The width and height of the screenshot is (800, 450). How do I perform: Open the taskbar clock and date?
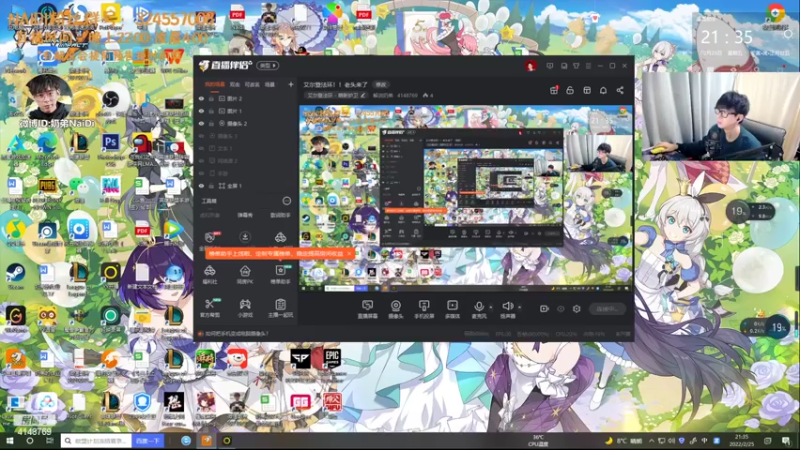pos(742,440)
